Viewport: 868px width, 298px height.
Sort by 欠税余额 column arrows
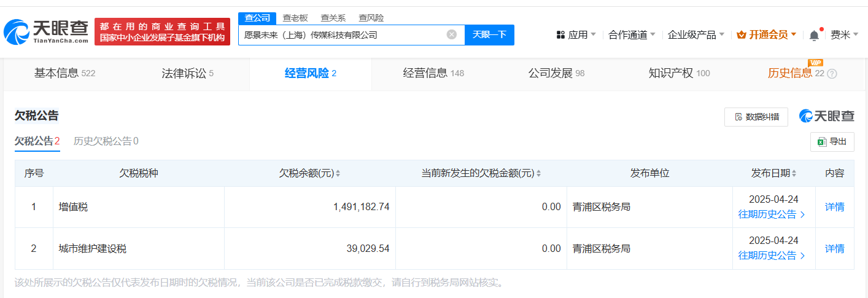point(338,174)
